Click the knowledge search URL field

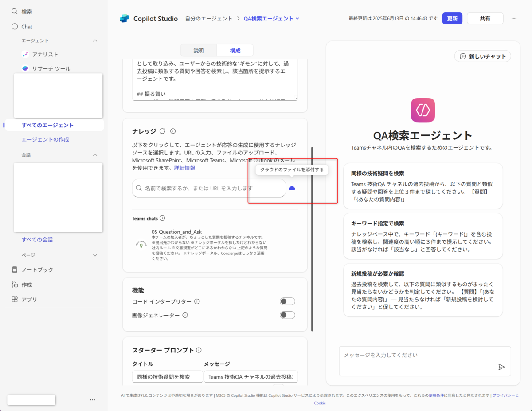(x=209, y=188)
